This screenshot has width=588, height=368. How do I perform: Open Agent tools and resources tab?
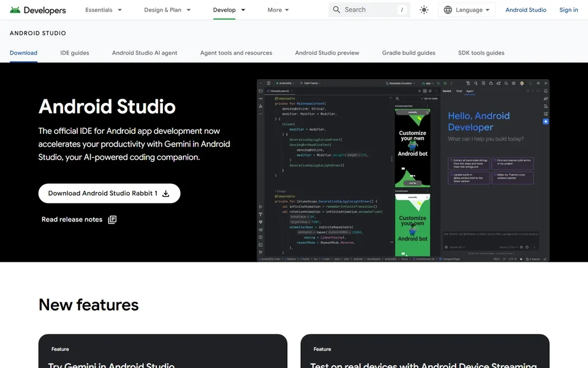[236, 53]
